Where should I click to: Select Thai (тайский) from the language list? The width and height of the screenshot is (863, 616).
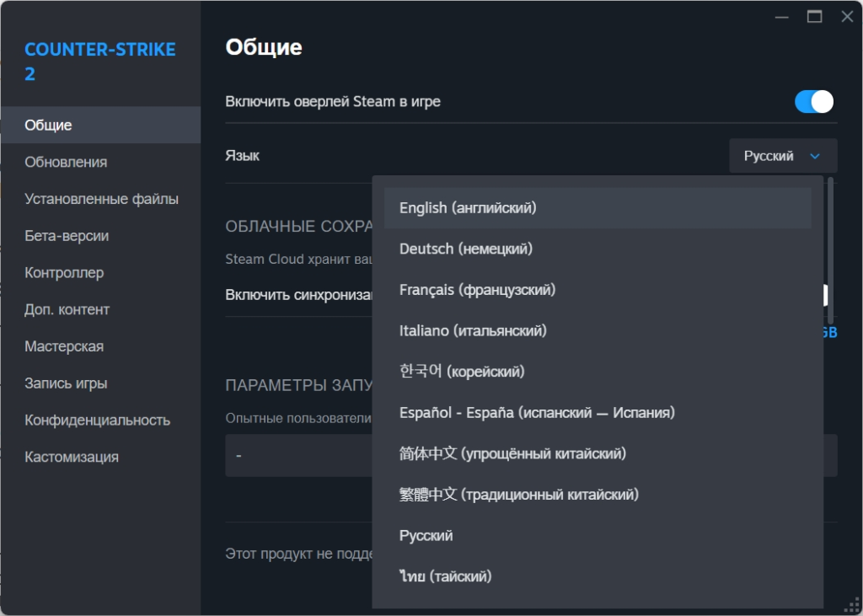445,576
